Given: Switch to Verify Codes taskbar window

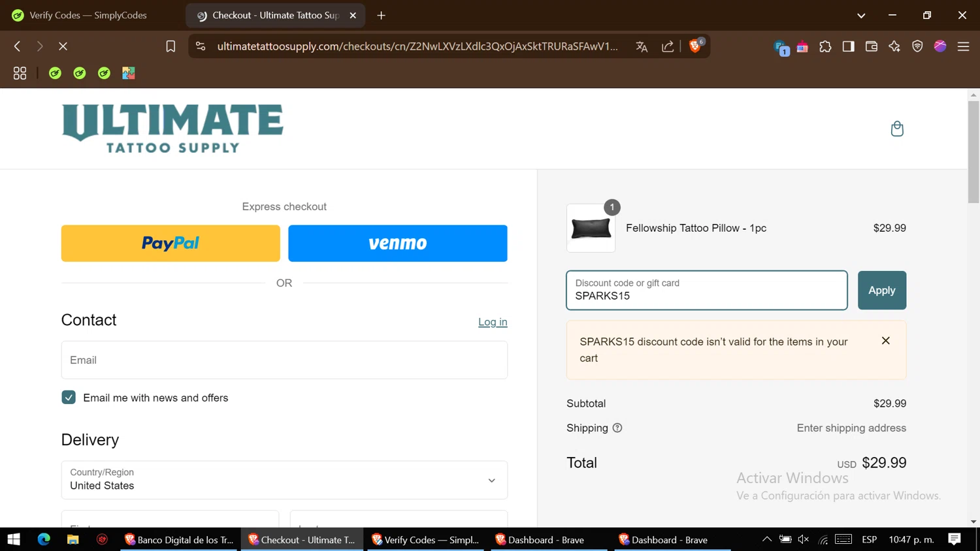Looking at the screenshot, I should (425, 539).
